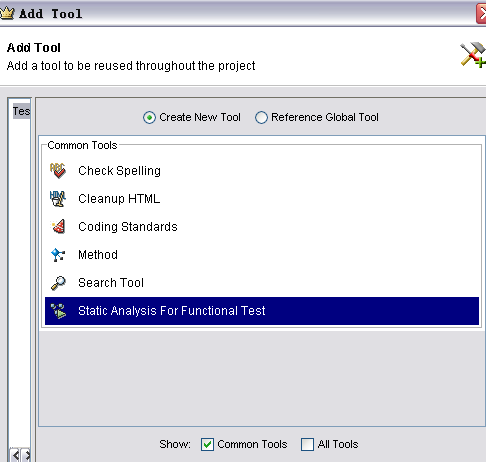Select the Search Tool entry
This screenshot has width=486, height=462.
pos(262,283)
